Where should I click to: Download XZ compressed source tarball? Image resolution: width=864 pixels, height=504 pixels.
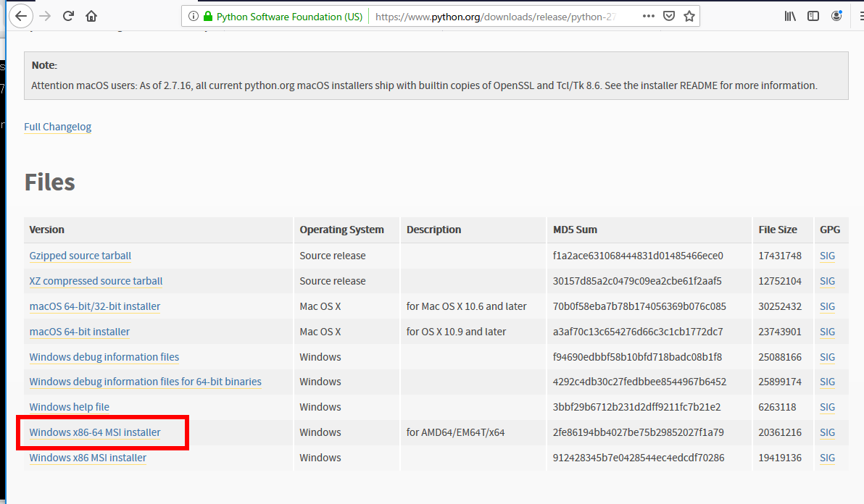(96, 281)
